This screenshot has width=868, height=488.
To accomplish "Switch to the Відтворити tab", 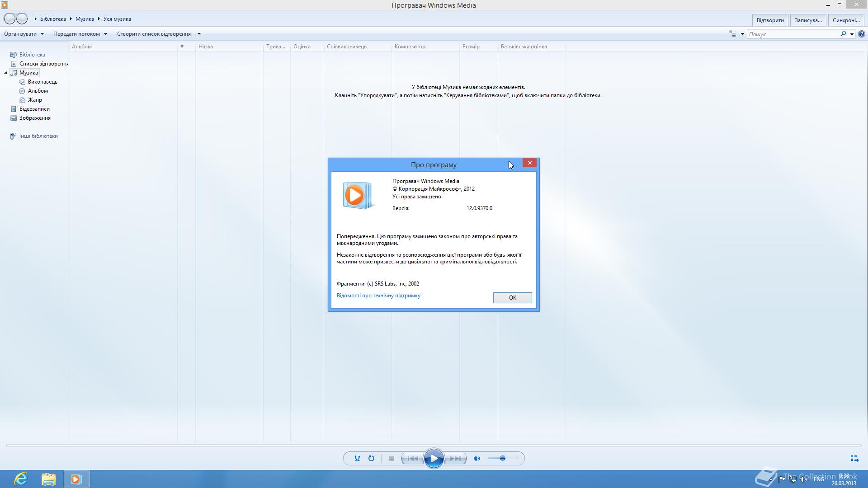I will 770,20.
